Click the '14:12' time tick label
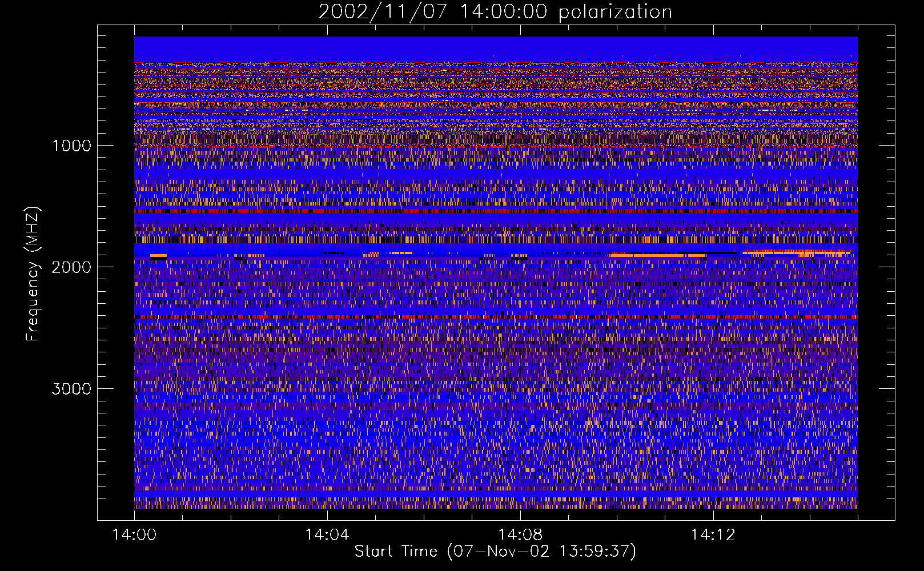Viewport: 924px width, 571px height. point(713,535)
